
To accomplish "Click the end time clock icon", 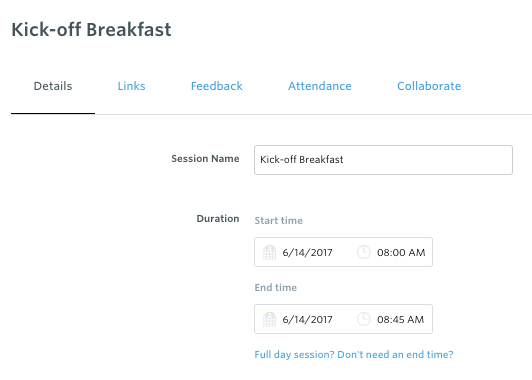I will pyautogui.click(x=363, y=319).
